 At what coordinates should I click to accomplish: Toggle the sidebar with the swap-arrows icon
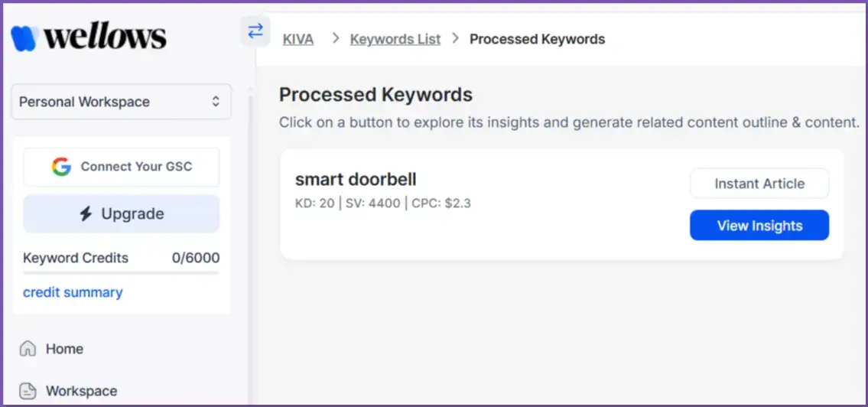(x=255, y=31)
